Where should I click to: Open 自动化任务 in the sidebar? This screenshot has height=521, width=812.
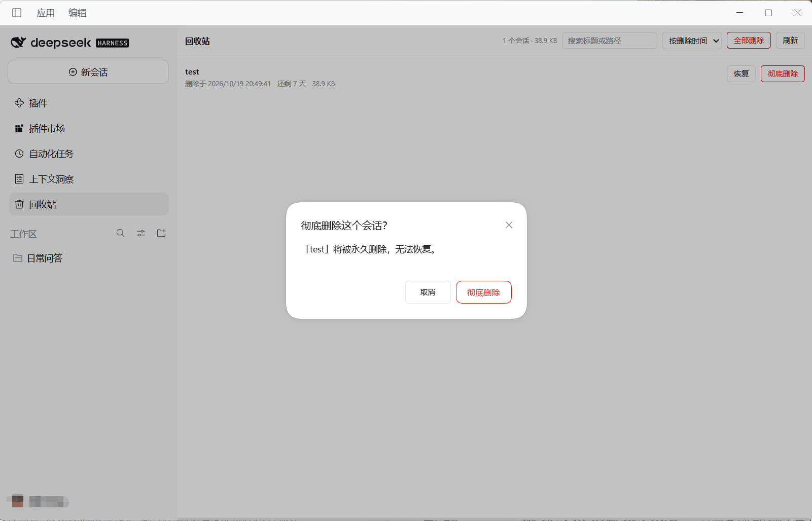pyautogui.click(x=89, y=154)
